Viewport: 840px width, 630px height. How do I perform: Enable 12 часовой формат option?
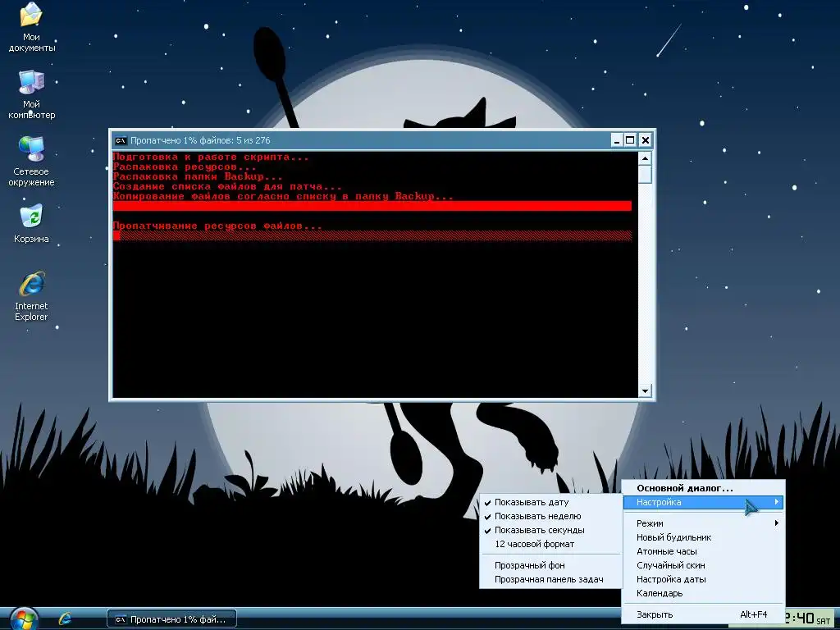point(550,545)
